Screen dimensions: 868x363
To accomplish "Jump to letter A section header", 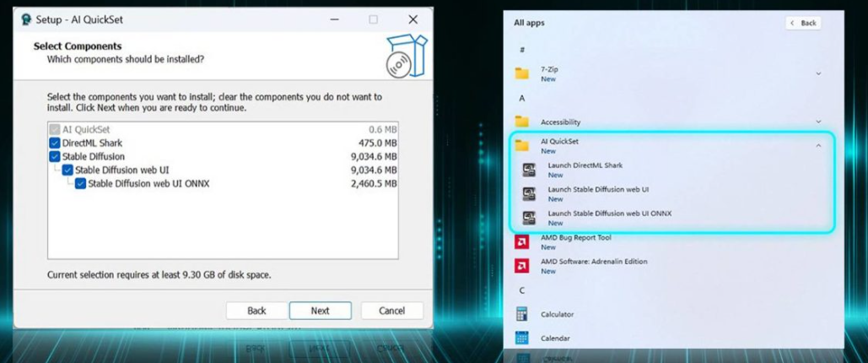I will 521,98.
